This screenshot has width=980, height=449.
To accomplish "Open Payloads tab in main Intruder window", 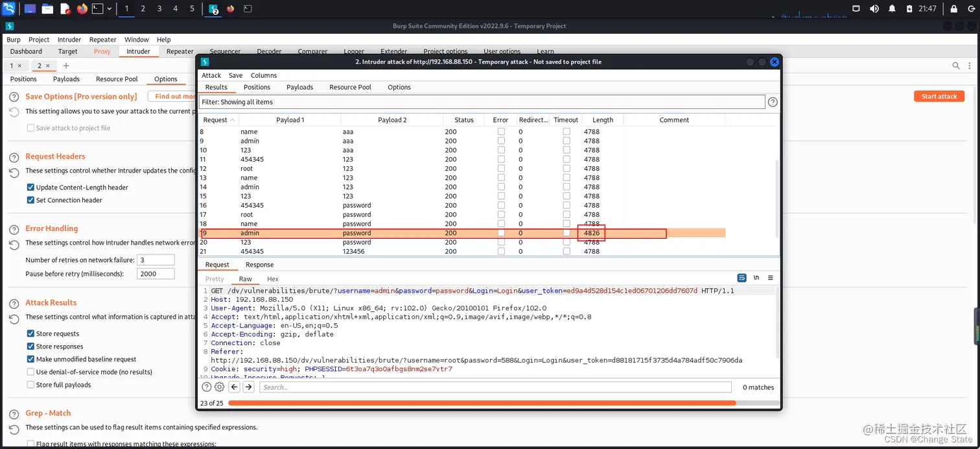I will pos(66,79).
